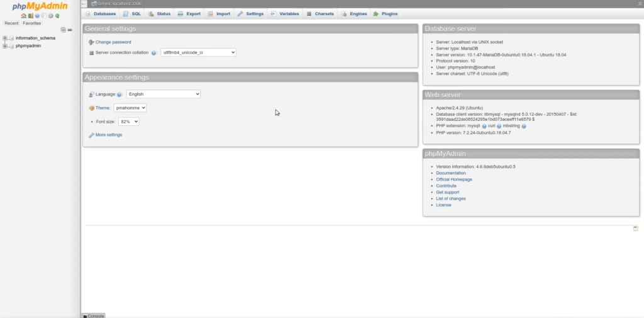Expand the phpmyadmin tree node
The image size is (644, 318).
[x=5, y=46]
